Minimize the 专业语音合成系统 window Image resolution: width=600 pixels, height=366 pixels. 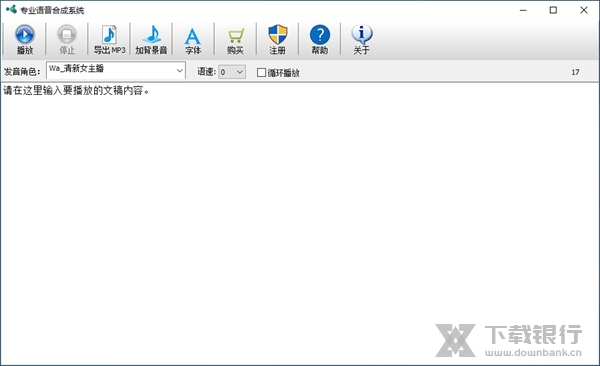tap(523, 10)
